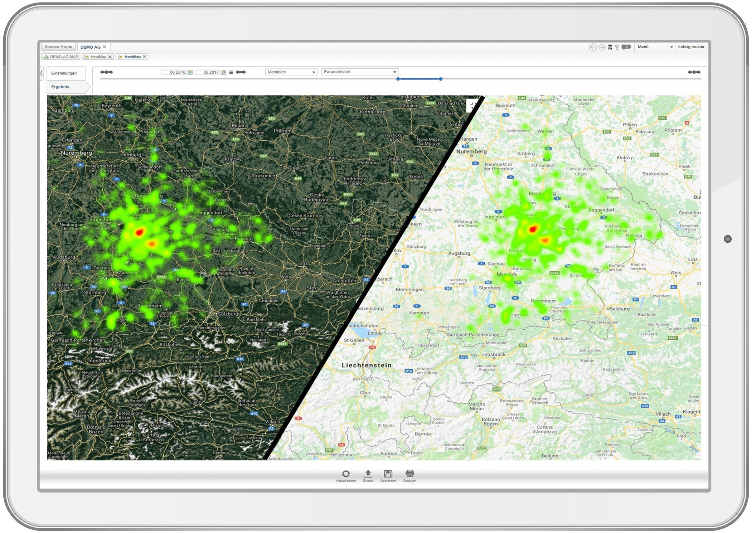Click the list icon after 05 2017
The height and width of the screenshot is (533, 756).
point(231,72)
